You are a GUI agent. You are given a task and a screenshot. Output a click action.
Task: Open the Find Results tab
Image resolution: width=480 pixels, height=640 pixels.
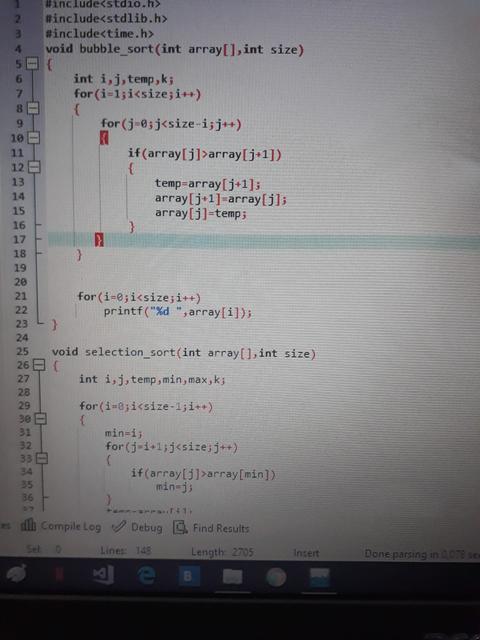(x=211, y=528)
